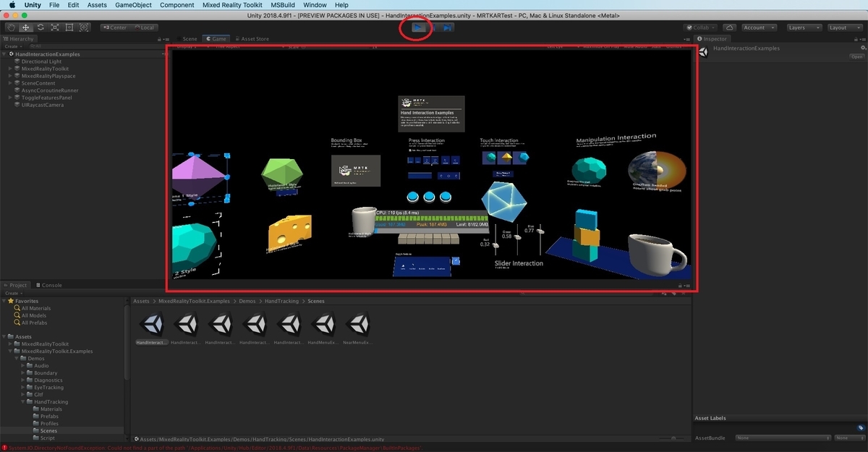This screenshot has height=452, width=868.
Task: Open the Account dropdown
Action: click(x=759, y=27)
